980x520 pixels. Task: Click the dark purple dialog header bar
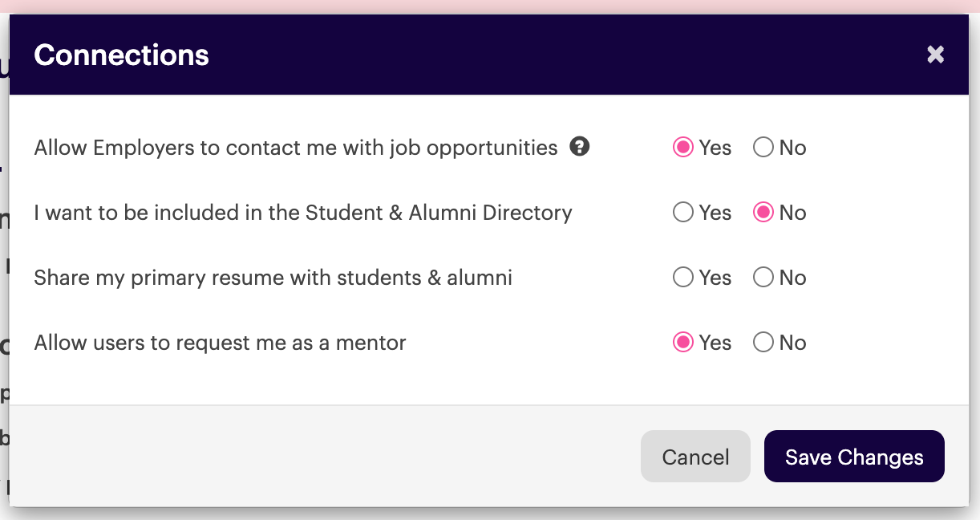pos(489,55)
